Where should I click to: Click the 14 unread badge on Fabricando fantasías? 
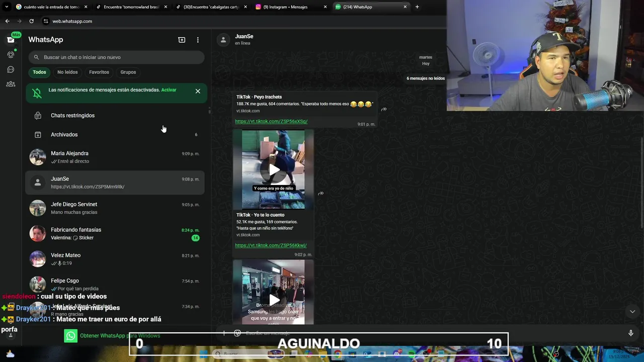click(x=195, y=238)
